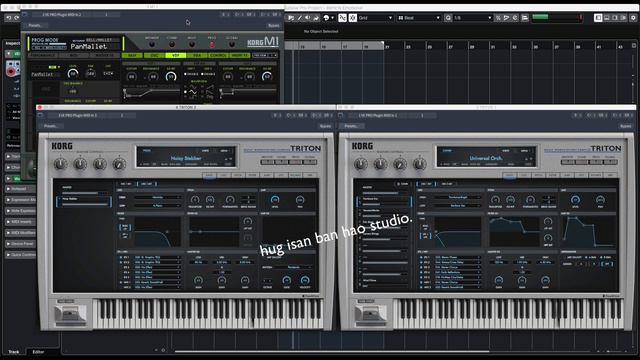Click the Redo arrow in Cubase toolbar
The width and height of the screenshot is (640, 360).
16,18
